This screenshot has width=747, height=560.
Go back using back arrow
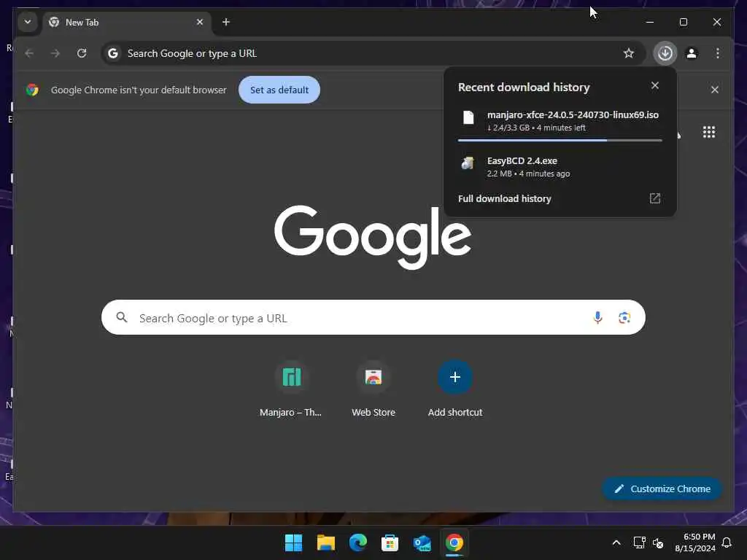29,52
